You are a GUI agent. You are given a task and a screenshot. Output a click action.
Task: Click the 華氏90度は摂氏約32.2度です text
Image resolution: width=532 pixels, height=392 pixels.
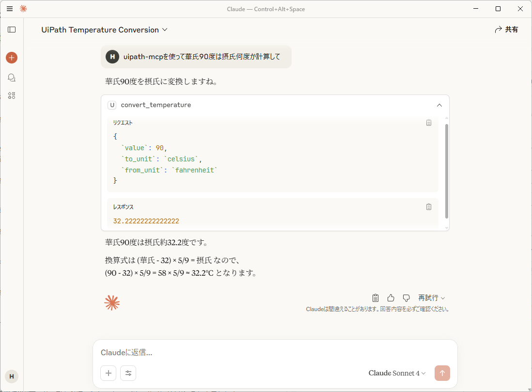[x=156, y=242]
